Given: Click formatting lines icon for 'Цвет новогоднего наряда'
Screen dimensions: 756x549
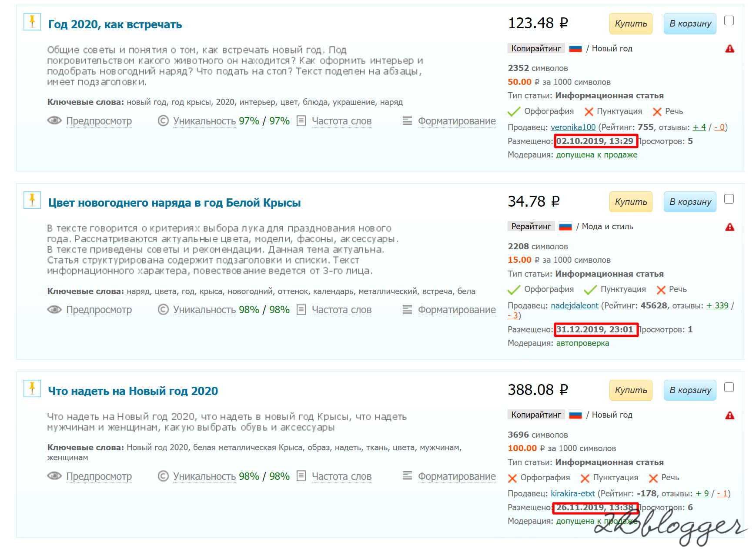Looking at the screenshot, I should 407,309.
